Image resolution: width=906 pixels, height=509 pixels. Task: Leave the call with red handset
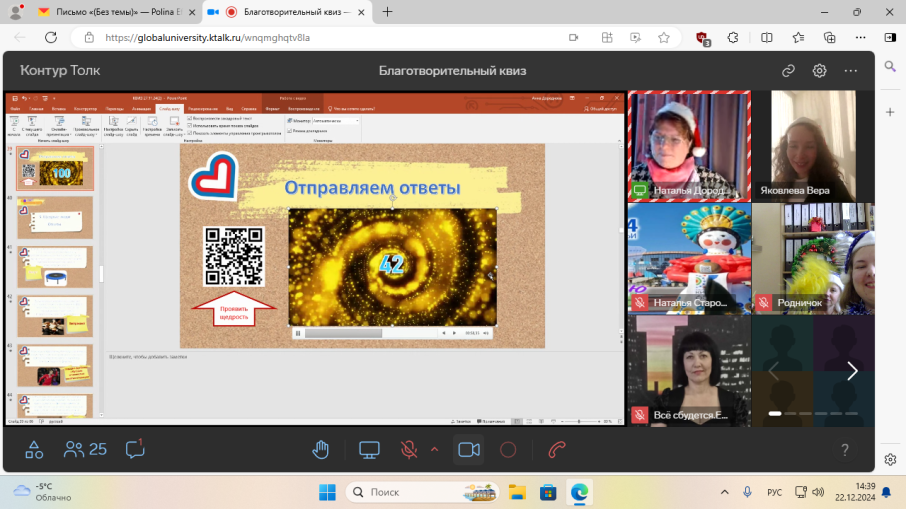pyautogui.click(x=557, y=449)
